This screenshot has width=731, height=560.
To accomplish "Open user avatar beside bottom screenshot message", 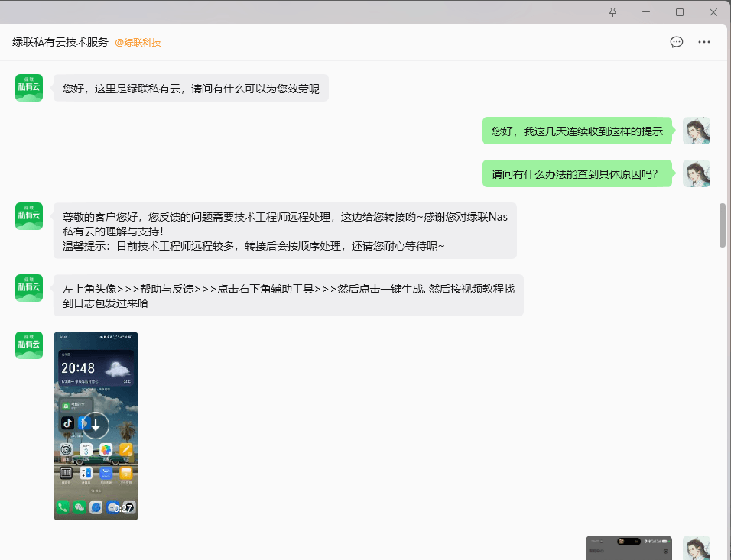I will click(697, 548).
